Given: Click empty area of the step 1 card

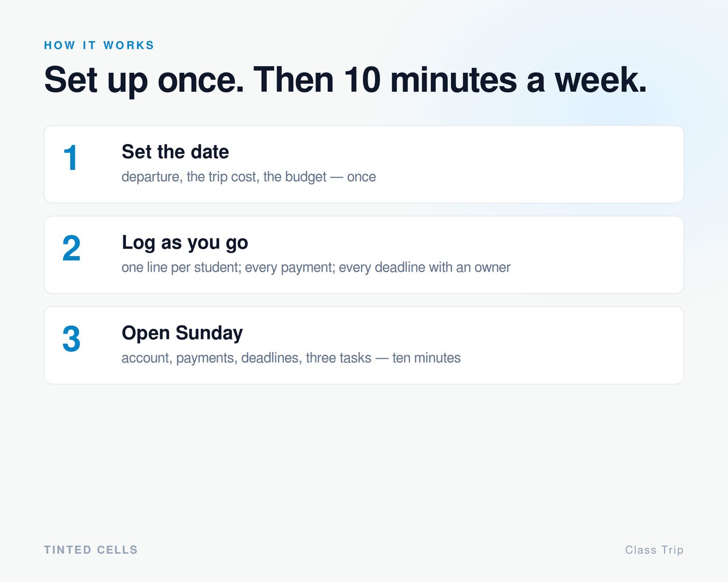Looking at the screenshot, I should click(520, 164).
